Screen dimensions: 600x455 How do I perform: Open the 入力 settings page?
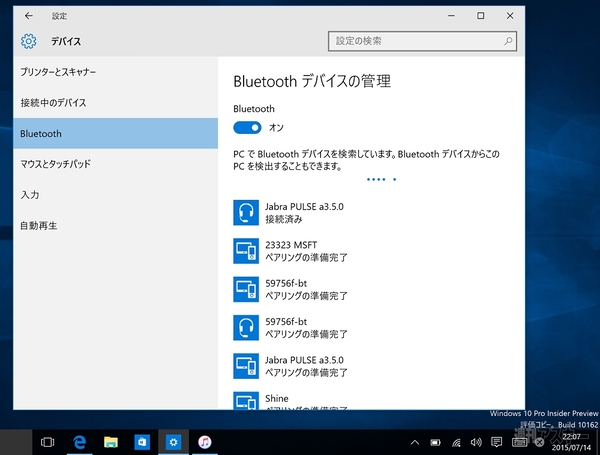click(x=116, y=195)
